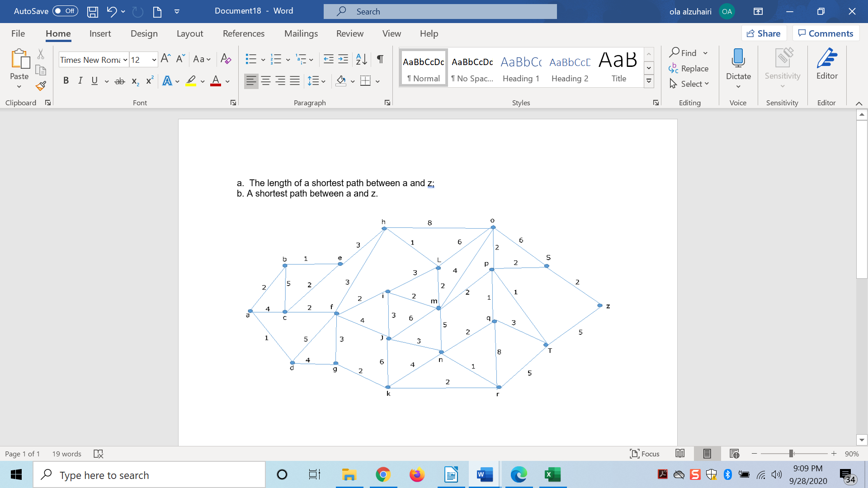
Task: Open the Review ribbon tab
Action: [x=350, y=33]
